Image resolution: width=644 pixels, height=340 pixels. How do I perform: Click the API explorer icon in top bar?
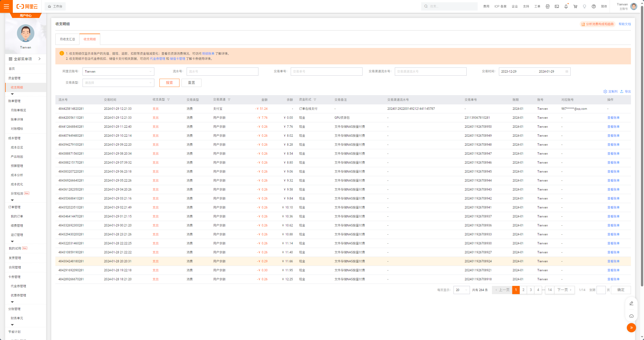pos(547,6)
